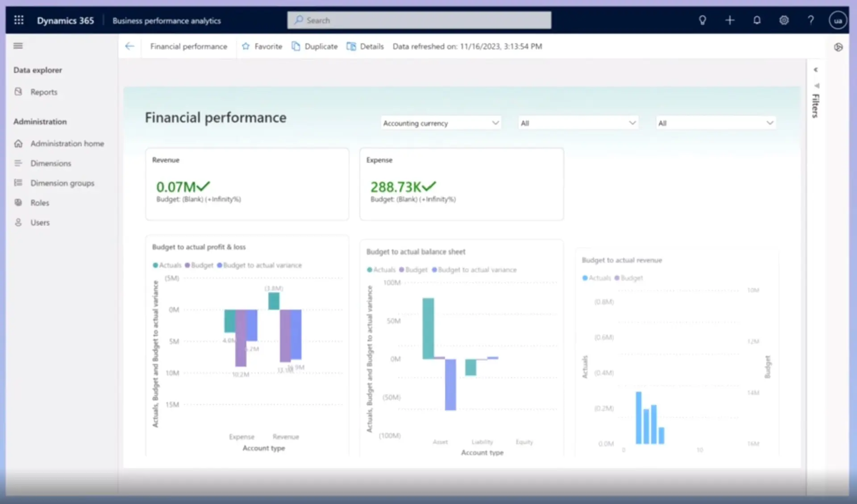
Task: Click the Details button
Action: 365,46
